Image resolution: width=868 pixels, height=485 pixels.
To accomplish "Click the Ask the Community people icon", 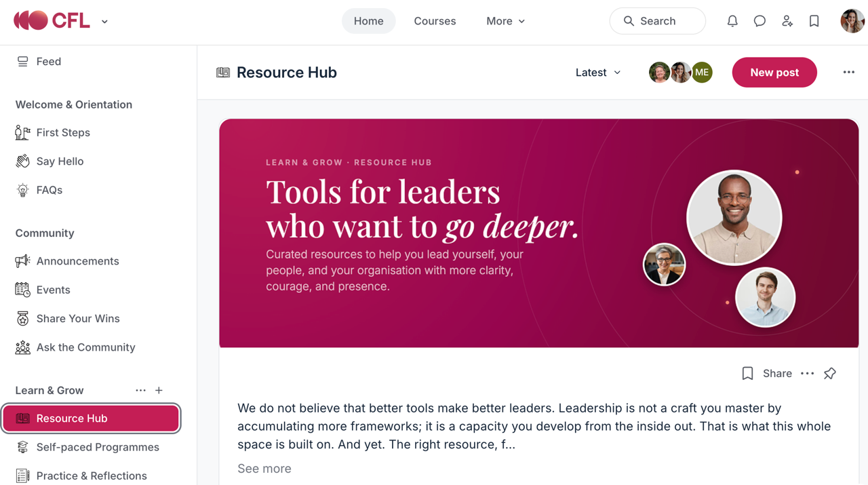I will point(22,347).
